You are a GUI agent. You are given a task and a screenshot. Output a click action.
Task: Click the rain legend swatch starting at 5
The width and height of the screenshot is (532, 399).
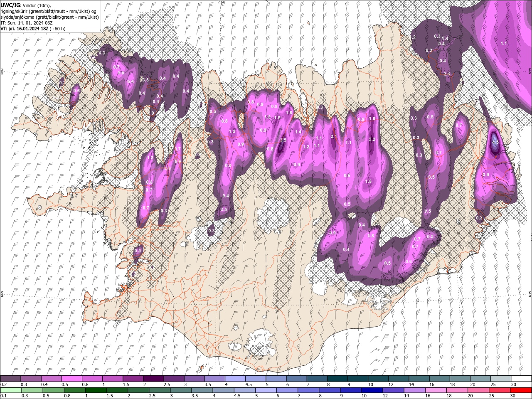pos(266,390)
